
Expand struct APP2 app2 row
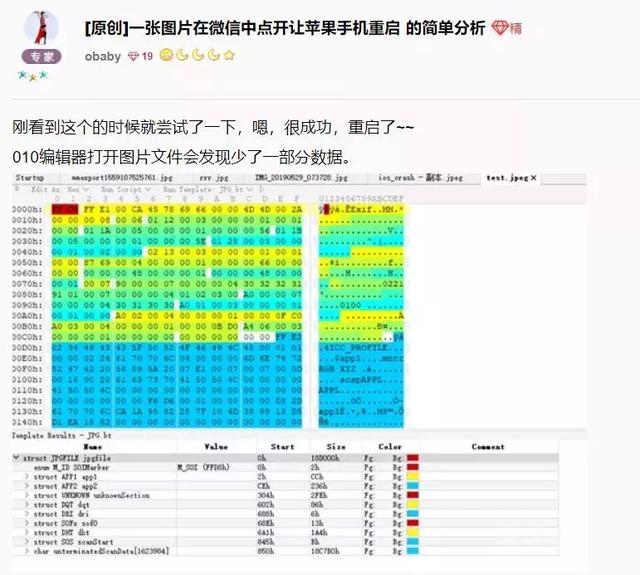point(27,486)
